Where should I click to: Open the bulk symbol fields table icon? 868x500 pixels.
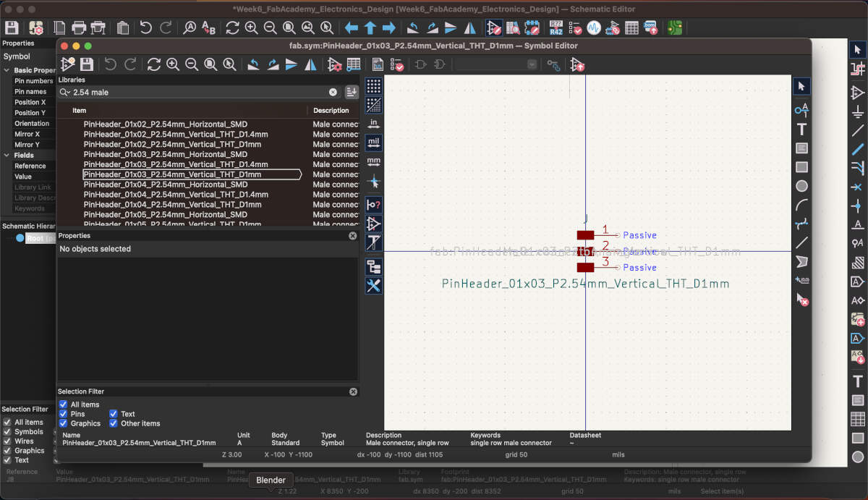631,28
